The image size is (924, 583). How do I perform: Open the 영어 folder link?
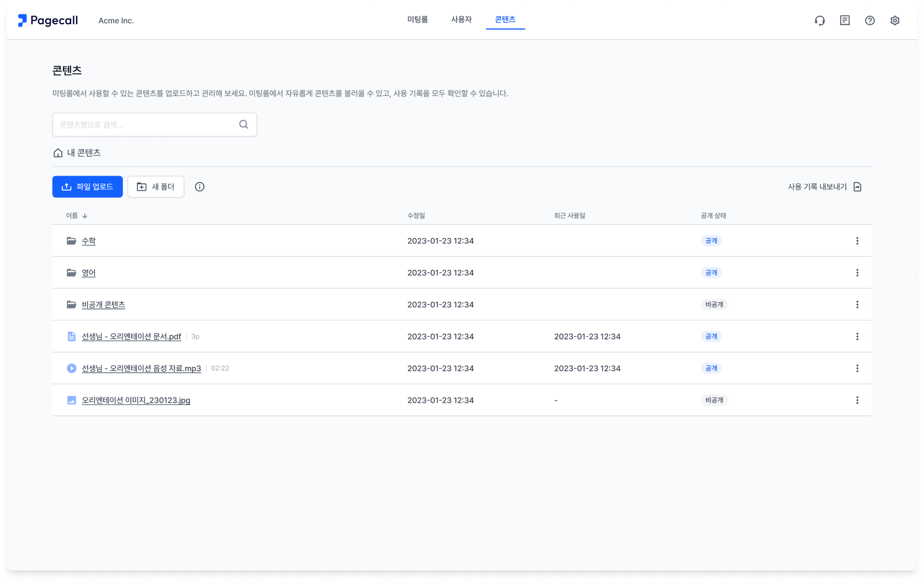click(x=89, y=273)
